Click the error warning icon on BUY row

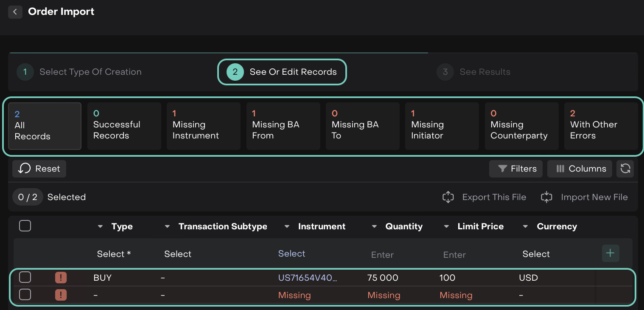click(x=61, y=278)
